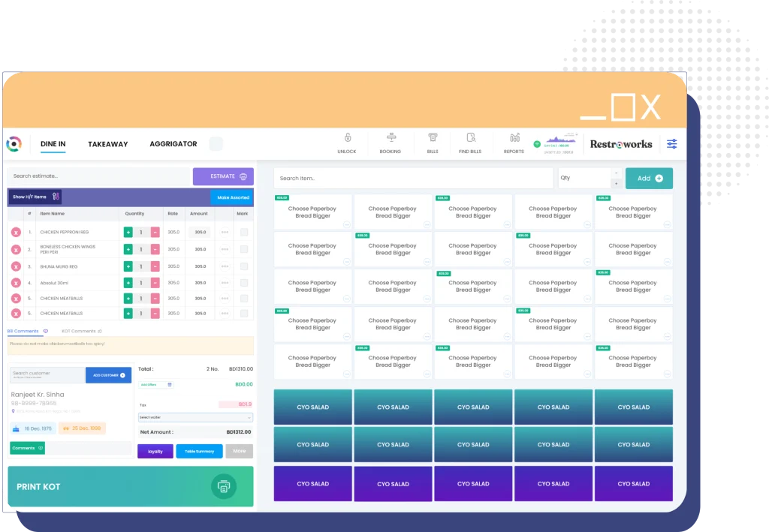Switch to the TAKEAWAY tab
The image size is (769, 532).
(107, 144)
